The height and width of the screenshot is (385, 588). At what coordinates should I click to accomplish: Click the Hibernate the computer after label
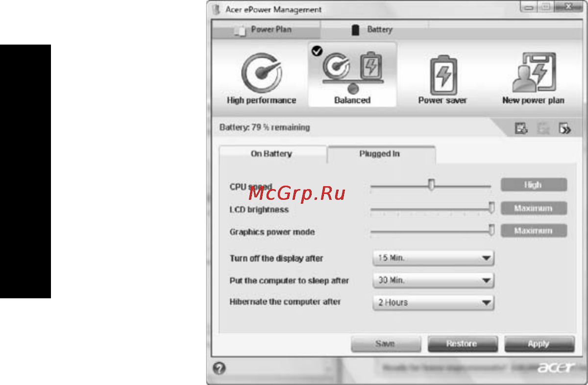pos(285,302)
